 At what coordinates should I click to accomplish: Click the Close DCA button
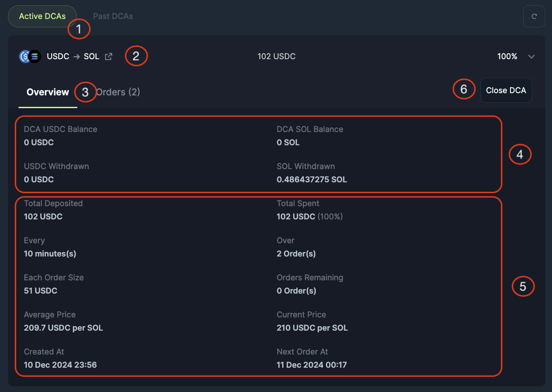point(506,90)
